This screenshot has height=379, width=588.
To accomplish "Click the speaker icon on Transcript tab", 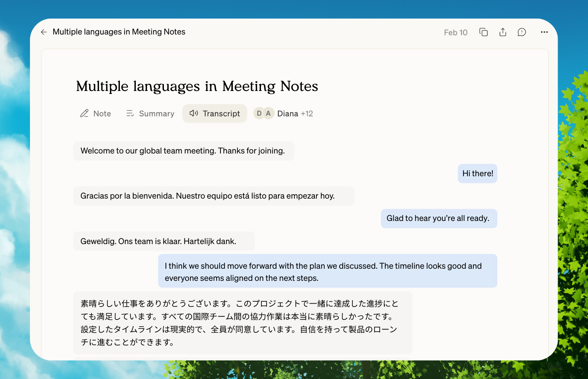I will (x=194, y=113).
